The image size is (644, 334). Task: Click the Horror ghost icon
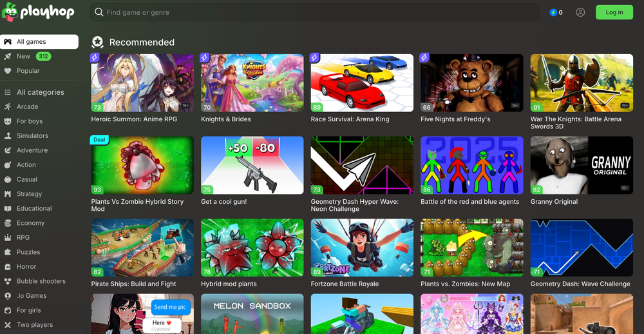point(7,266)
